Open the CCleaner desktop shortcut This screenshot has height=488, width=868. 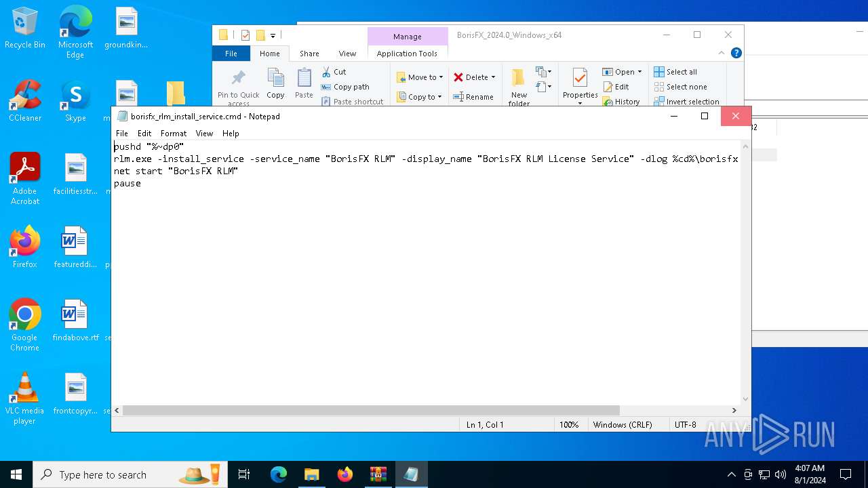[25, 101]
